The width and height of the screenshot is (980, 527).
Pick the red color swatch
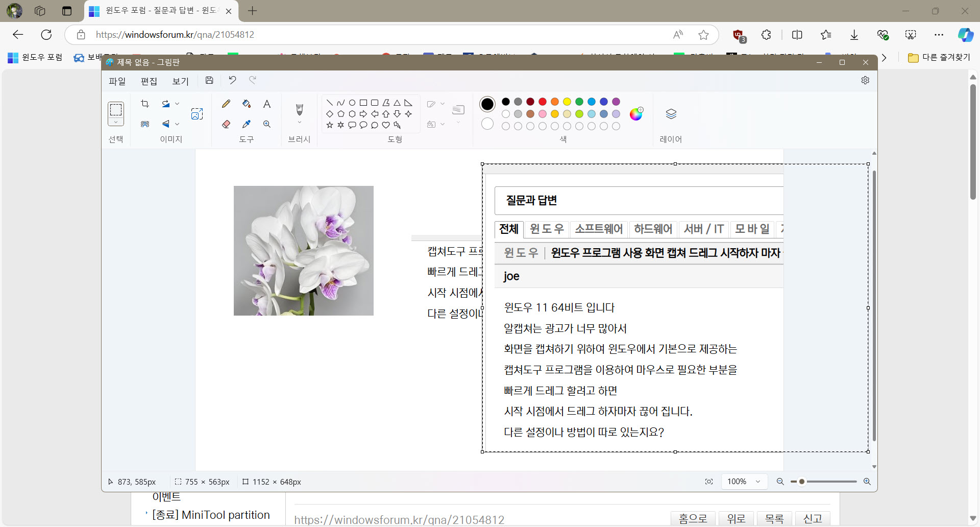coord(543,102)
